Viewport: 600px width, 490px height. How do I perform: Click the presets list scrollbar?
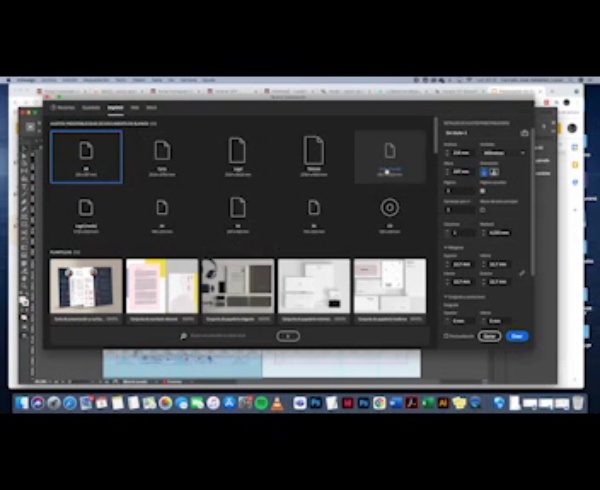click(435, 135)
